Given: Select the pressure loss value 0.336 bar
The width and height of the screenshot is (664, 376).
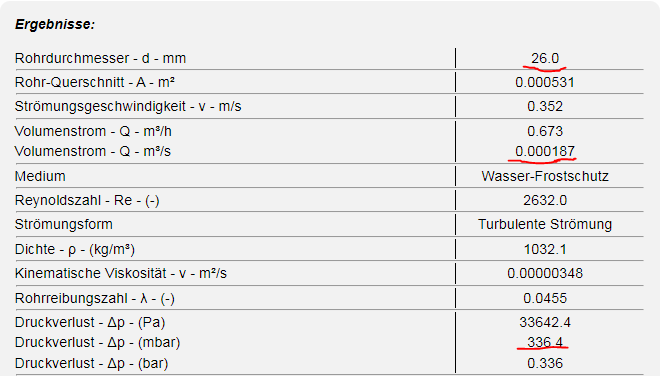Looking at the screenshot, I should (x=545, y=363).
